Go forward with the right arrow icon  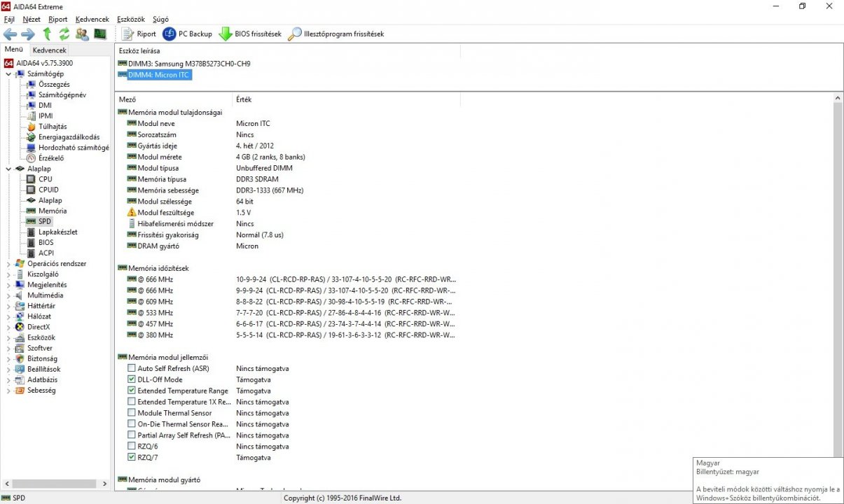pos(28,34)
